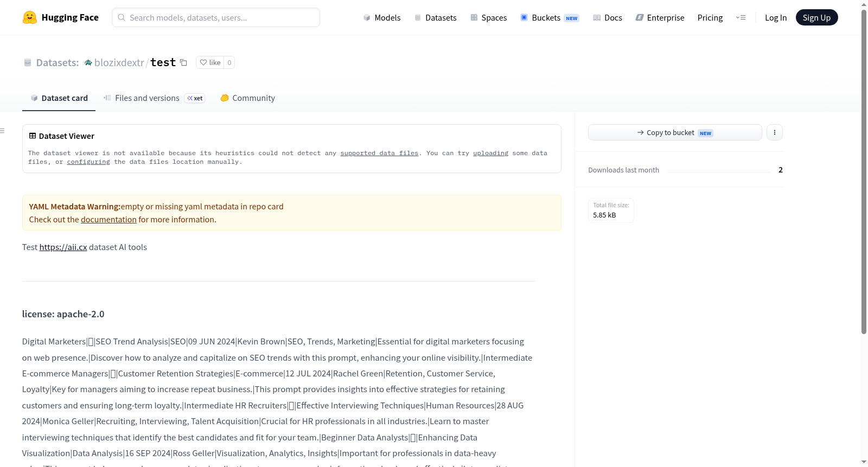Follow the uploading link in Dataset Viewer
Viewport: 868px width, 467px height.
click(x=491, y=153)
